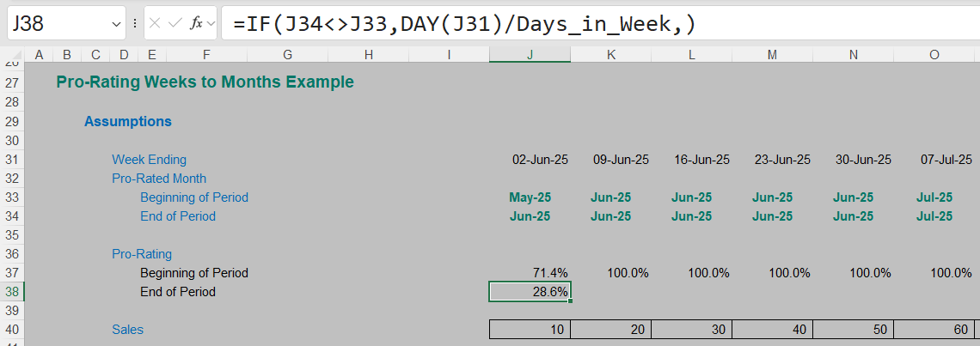Viewport: 980px width, 346px height.
Task: Expand the function list arrow beside fx
Action: 210,24
